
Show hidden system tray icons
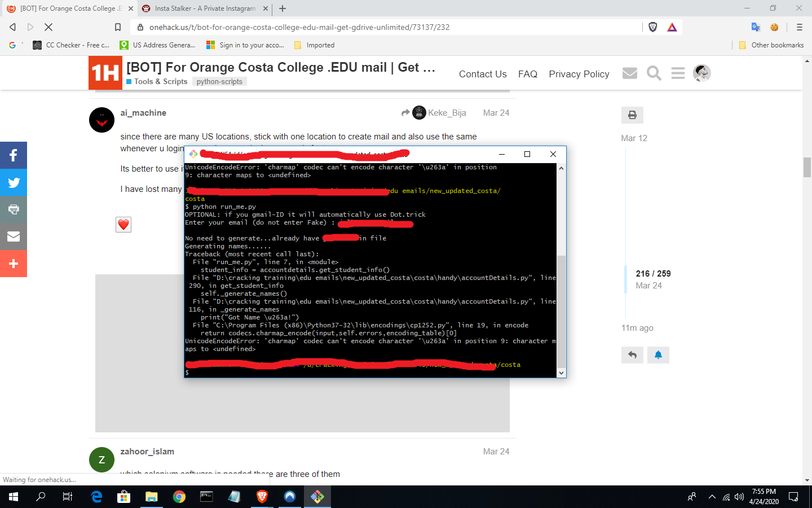click(712, 497)
